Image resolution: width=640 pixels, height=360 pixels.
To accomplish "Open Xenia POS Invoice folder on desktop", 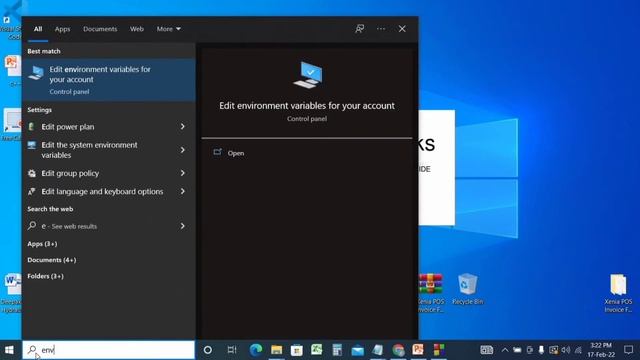I will click(618, 293).
